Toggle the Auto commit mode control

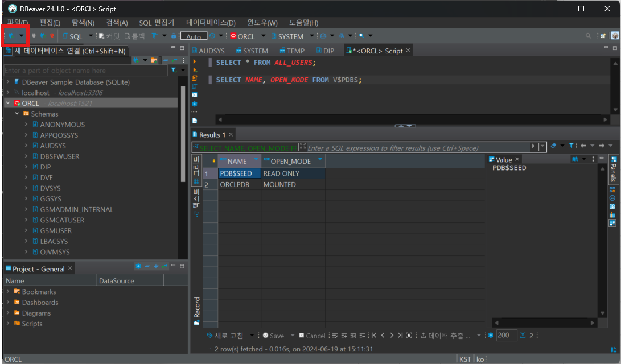[194, 35]
